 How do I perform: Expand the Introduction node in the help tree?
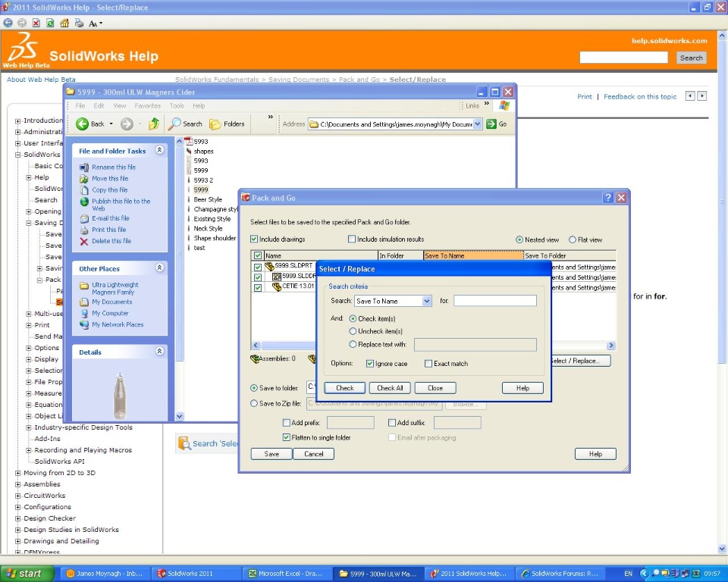tap(17, 120)
